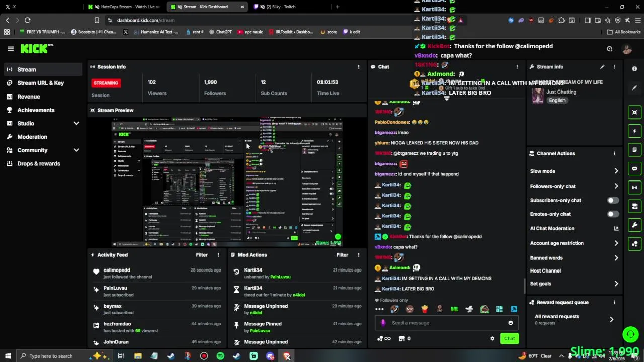Open user profile avatar menu
Viewport: 644px width, 362px height.
627,49
